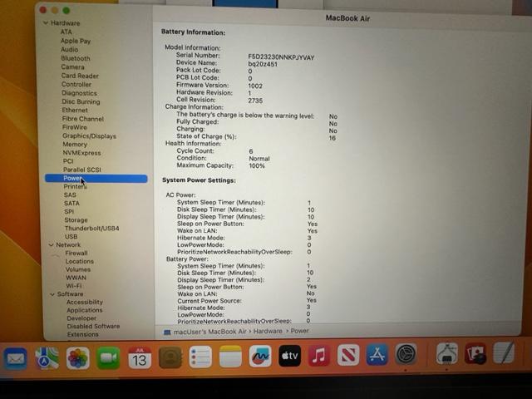Select Controller in the sidebar
Screen dimensions: 532x399
click(x=76, y=84)
